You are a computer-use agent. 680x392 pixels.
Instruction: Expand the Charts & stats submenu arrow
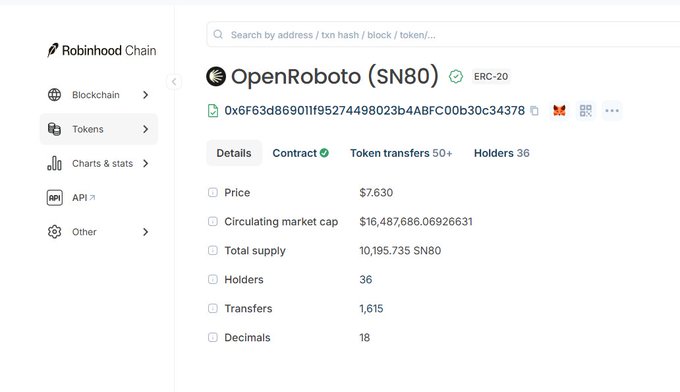[146, 163]
